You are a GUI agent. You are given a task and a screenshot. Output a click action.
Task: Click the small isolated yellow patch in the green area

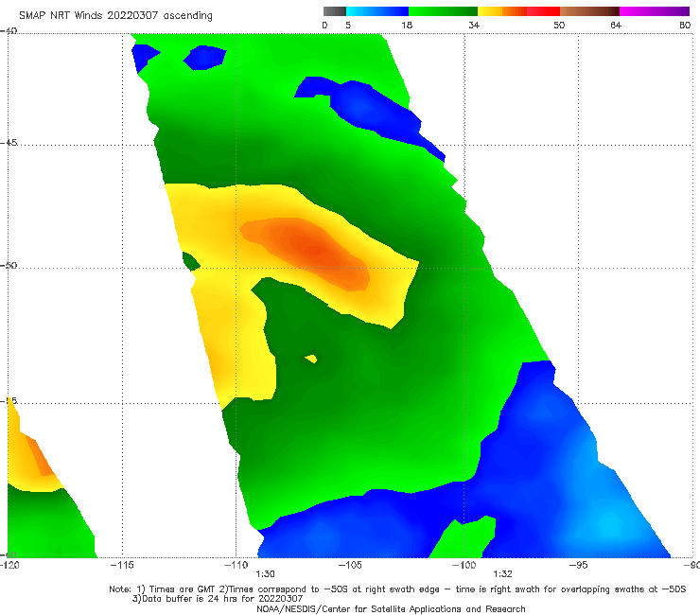coord(311,359)
